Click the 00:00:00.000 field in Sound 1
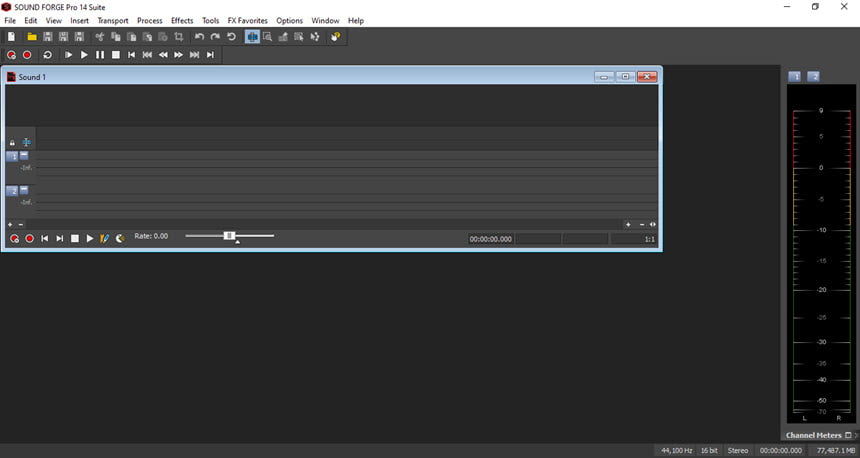Image resolution: width=860 pixels, height=458 pixels. point(491,239)
